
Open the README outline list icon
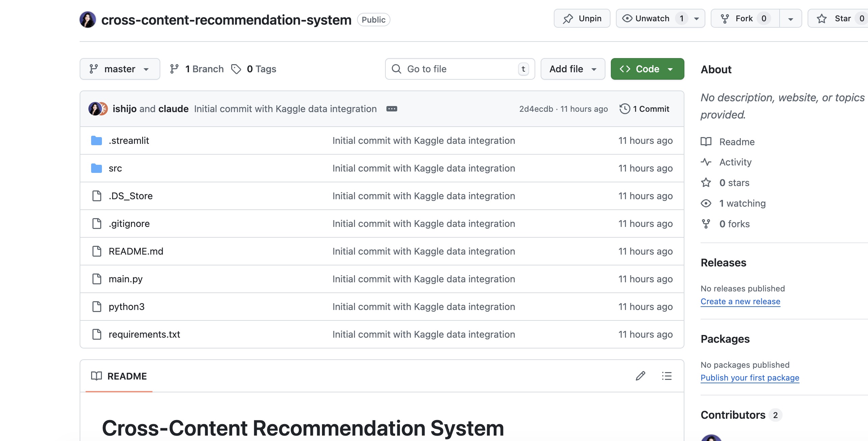point(667,376)
